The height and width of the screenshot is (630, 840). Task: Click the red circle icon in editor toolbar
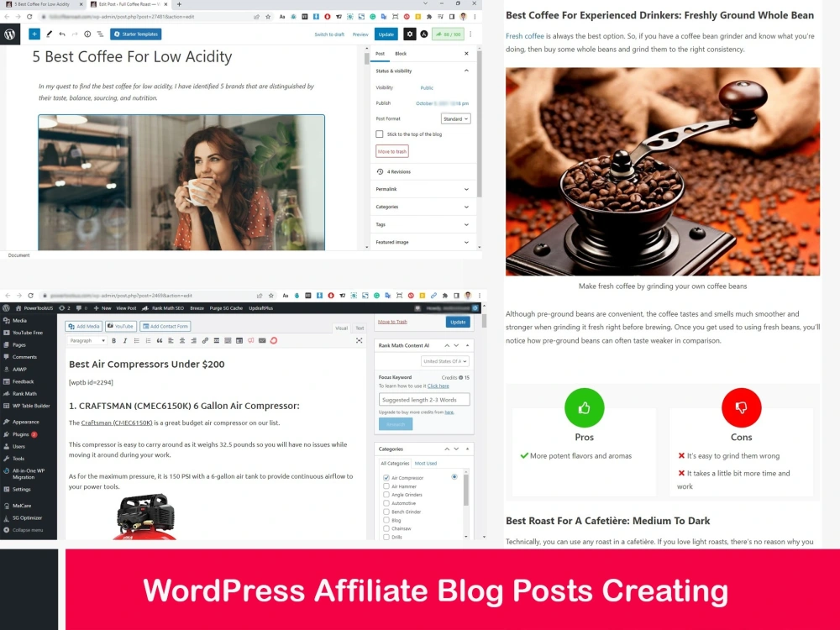tap(274, 341)
